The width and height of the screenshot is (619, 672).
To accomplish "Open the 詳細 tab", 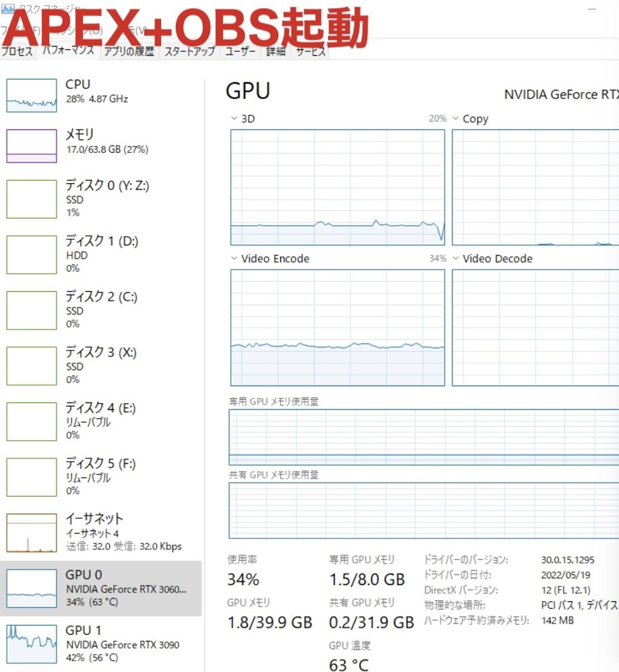I will [275, 51].
